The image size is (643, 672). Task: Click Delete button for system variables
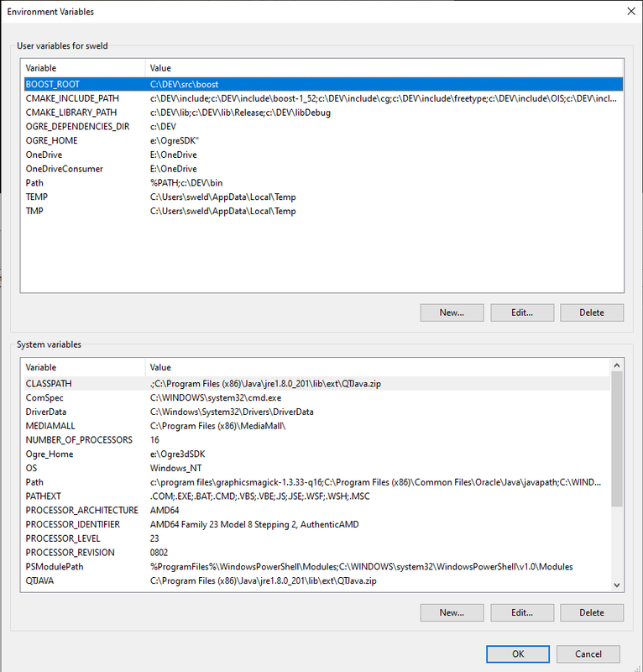[x=592, y=612]
